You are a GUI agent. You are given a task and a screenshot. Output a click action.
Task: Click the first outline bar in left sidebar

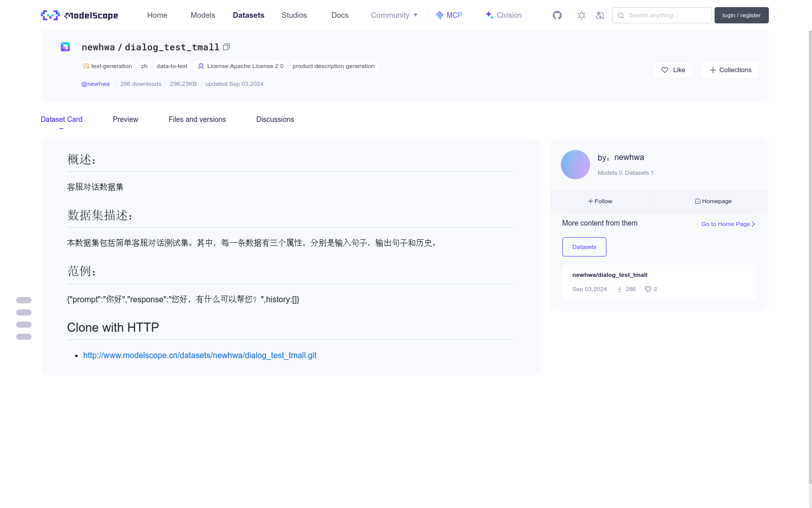24,300
